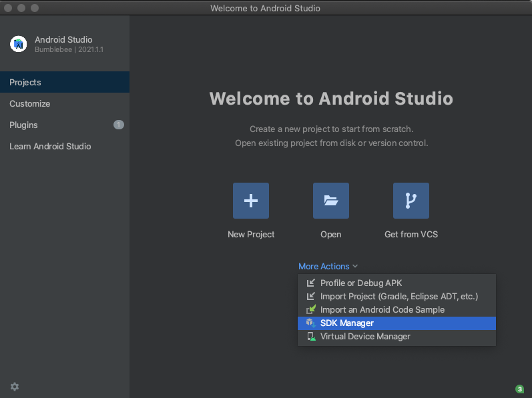Choose Profile or Debug APK menu item
The width and height of the screenshot is (532, 398).
[396, 283]
